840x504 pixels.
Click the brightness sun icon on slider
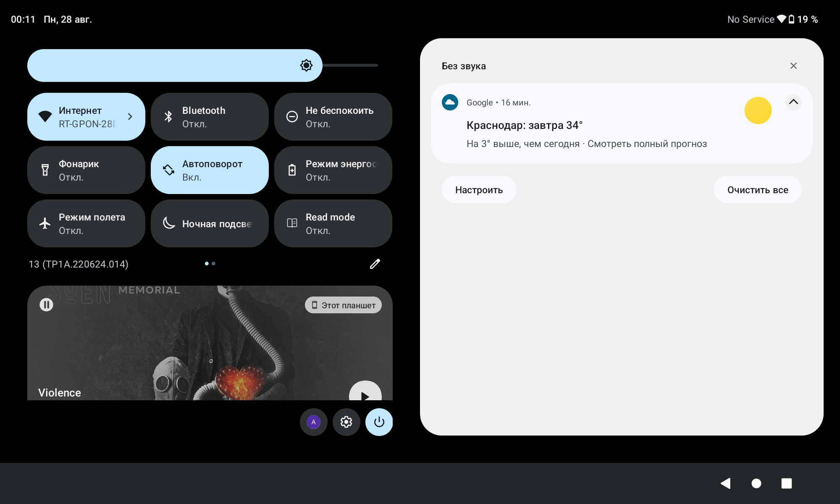[x=307, y=66]
